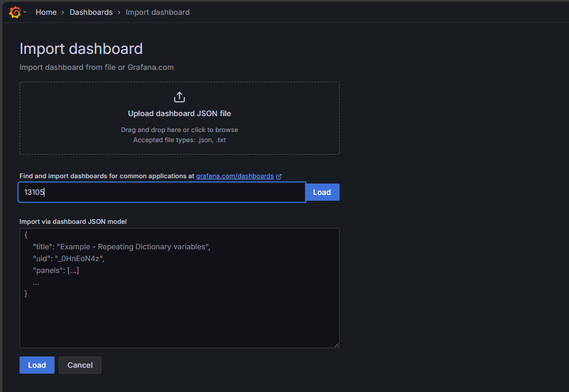Focus the dashboard ID field containing 13105
Screen dimensions: 569x392
[161, 192]
